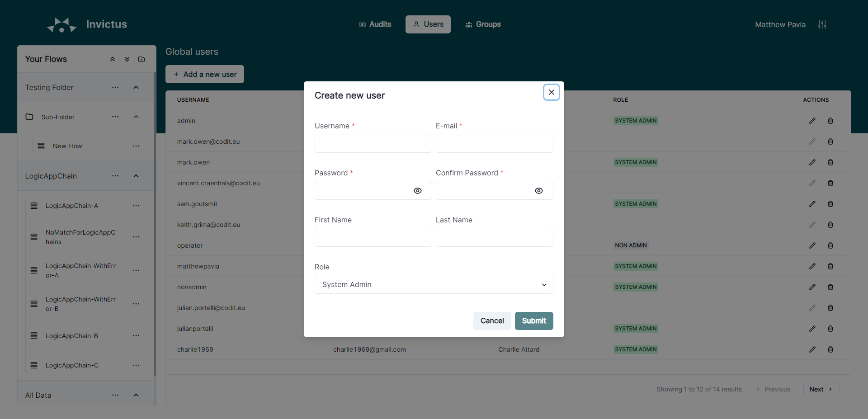Switch to the Audits tab
Image resolution: width=868 pixels, height=419 pixels.
(x=375, y=24)
